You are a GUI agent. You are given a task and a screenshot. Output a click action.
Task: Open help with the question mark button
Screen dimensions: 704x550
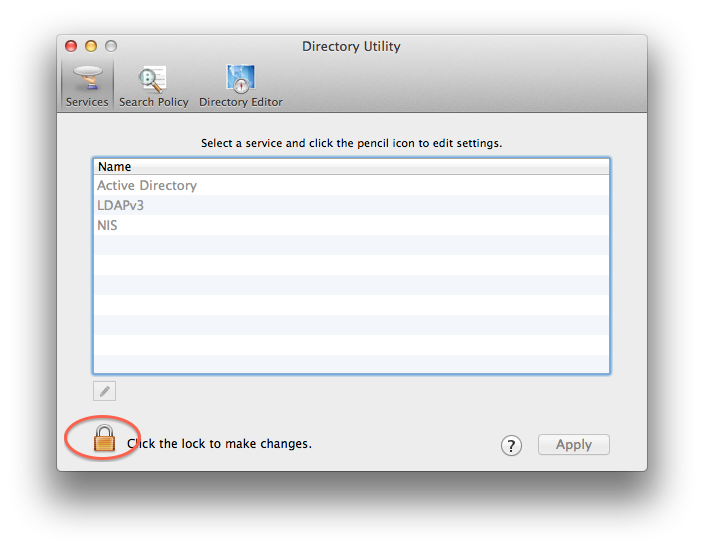511,446
